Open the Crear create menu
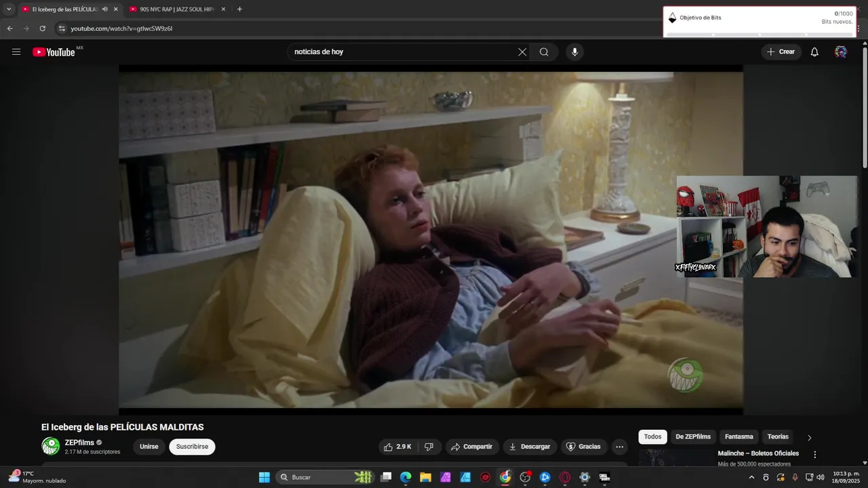The image size is (868, 488). (781, 52)
